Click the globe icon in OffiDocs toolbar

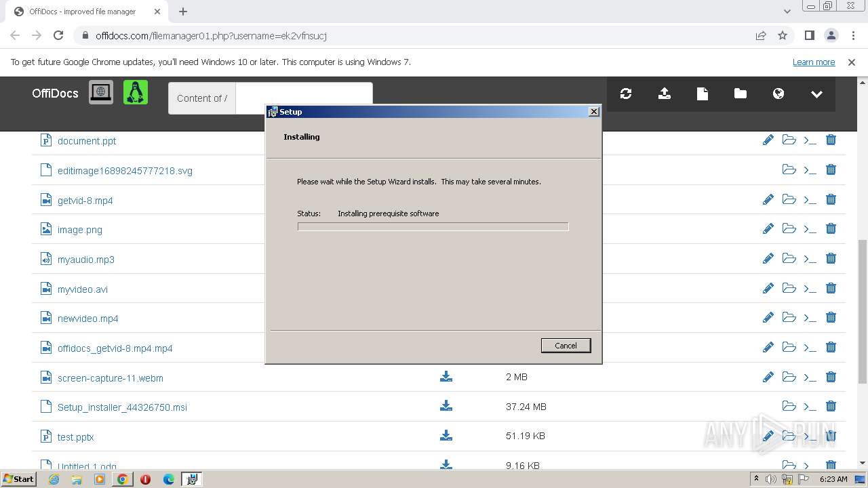click(x=778, y=94)
